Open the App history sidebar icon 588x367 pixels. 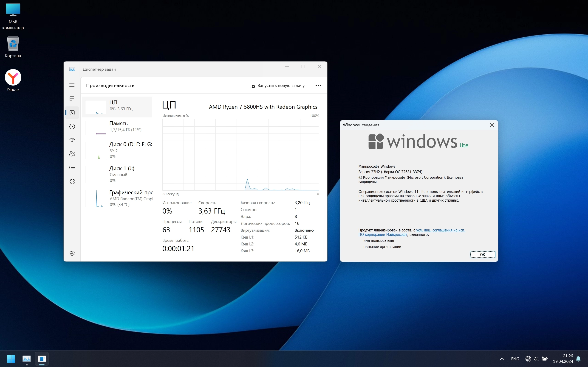(x=72, y=126)
